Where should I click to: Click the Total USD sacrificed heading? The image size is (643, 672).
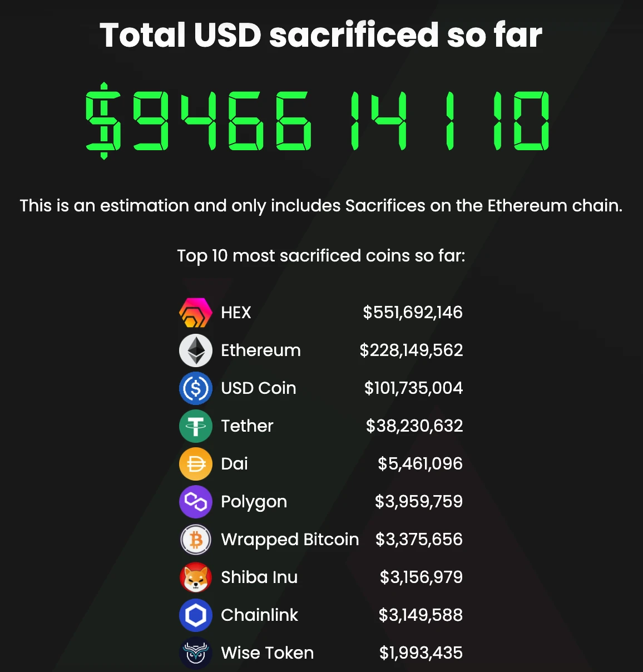pyautogui.click(x=321, y=35)
